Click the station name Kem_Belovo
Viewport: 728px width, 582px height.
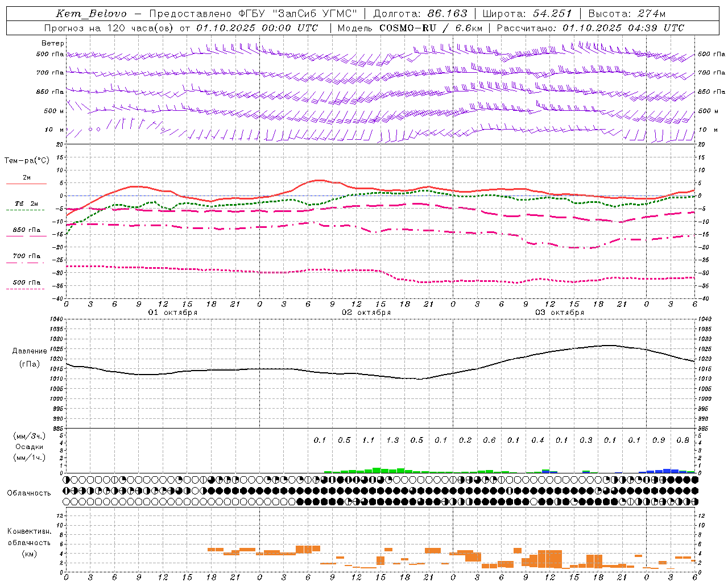click(x=91, y=14)
